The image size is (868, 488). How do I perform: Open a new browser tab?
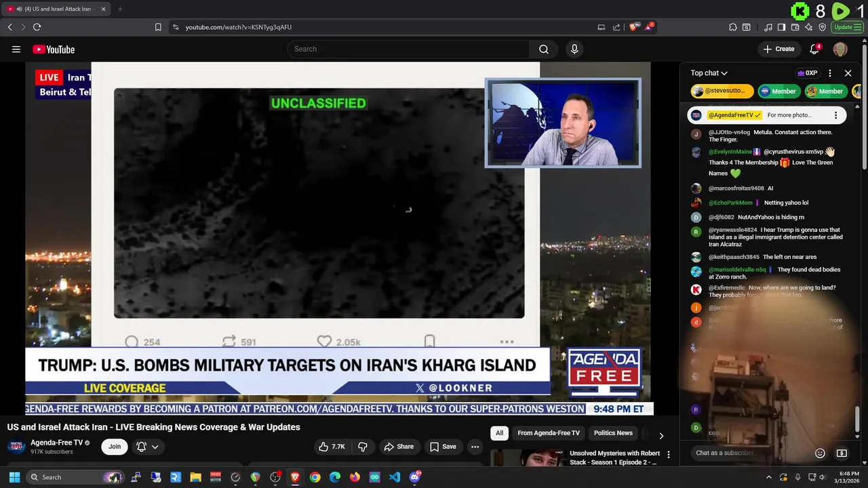(x=120, y=9)
